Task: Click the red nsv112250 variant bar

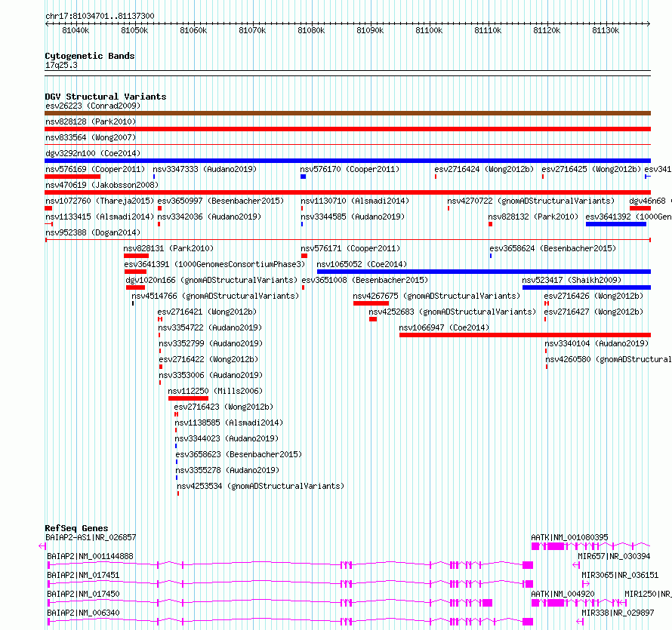Action: click(188, 398)
